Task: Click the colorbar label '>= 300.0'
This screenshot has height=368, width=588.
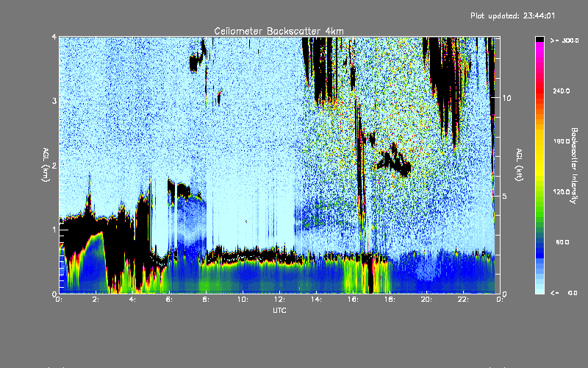Action: click(564, 40)
